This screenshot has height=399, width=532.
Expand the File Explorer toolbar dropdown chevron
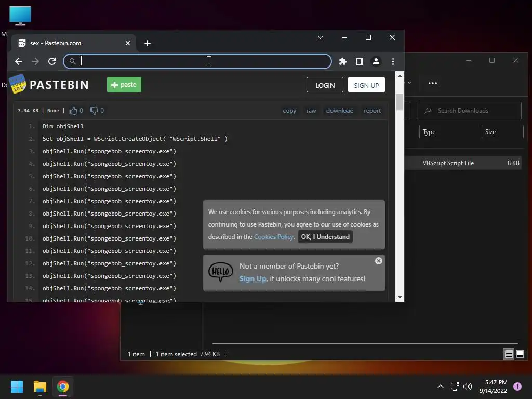(x=409, y=83)
